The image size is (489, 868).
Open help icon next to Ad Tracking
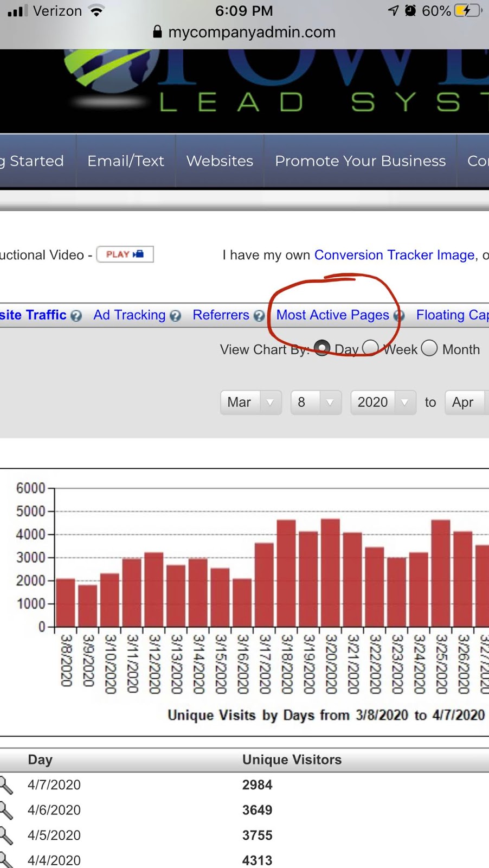pyautogui.click(x=175, y=316)
